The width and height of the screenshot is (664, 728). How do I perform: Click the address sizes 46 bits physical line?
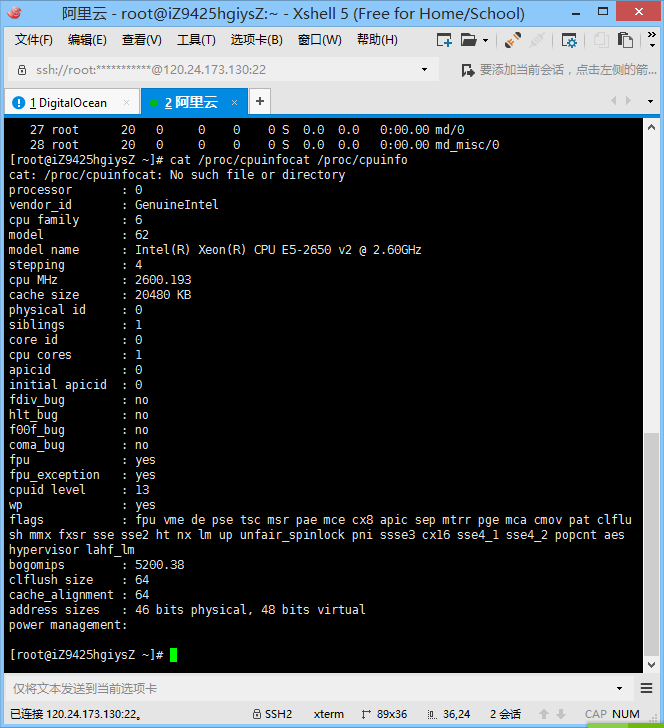(x=187, y=610)
